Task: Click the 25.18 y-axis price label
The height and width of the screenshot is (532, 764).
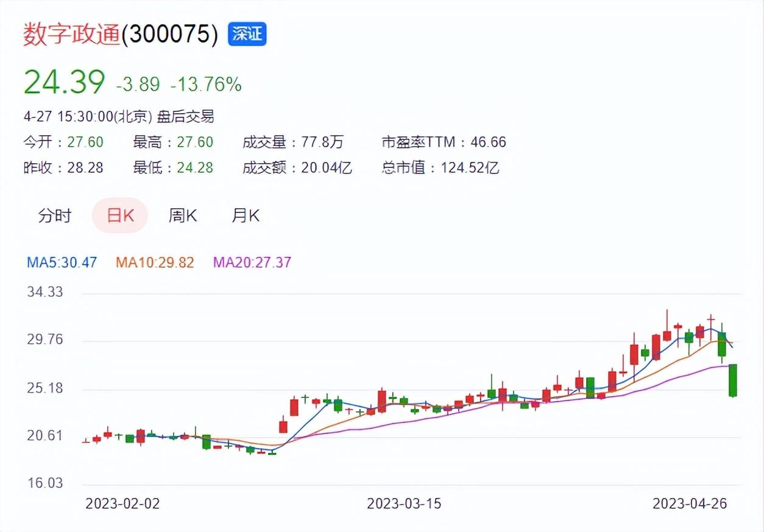Action: point(44,388)
